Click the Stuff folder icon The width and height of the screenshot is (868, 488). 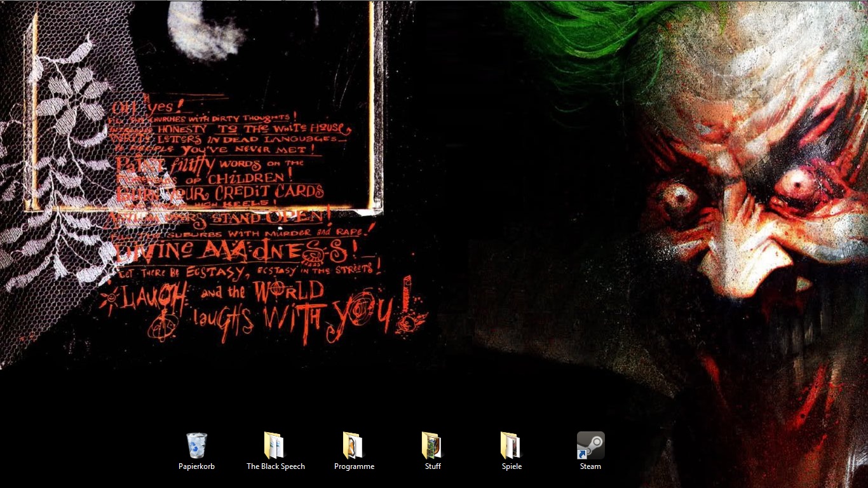[x=433, y=445]
